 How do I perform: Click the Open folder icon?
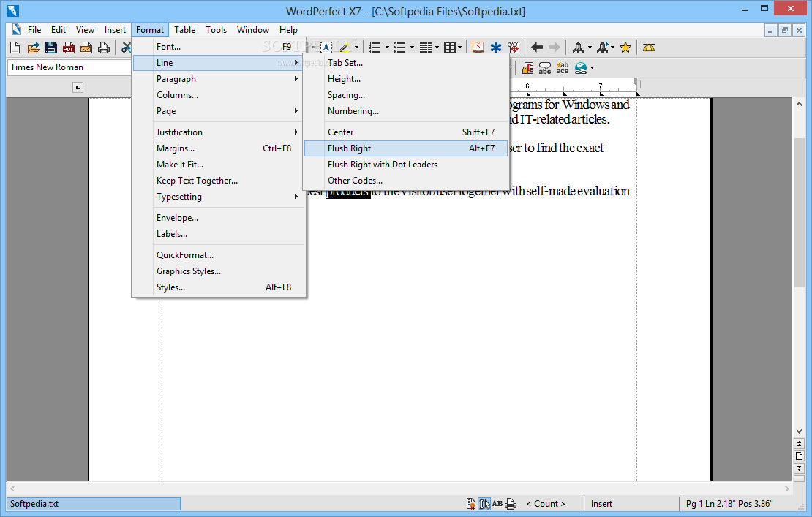point(33,48)
